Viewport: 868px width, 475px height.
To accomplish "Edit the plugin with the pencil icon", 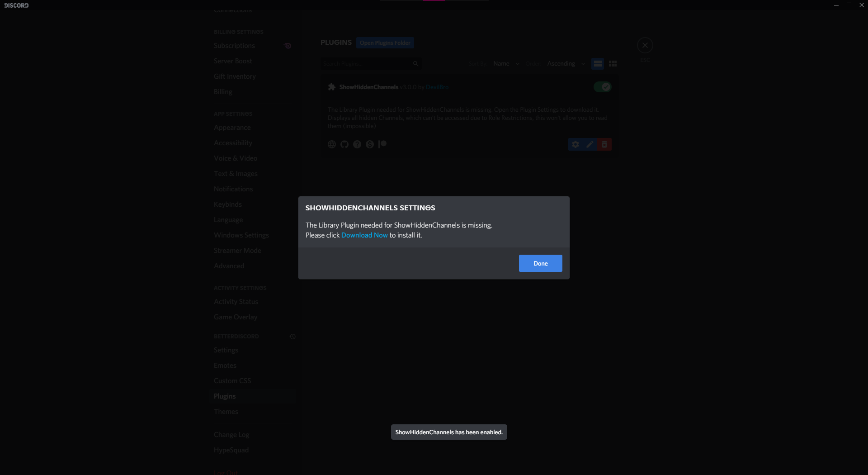I will point(589,144).
